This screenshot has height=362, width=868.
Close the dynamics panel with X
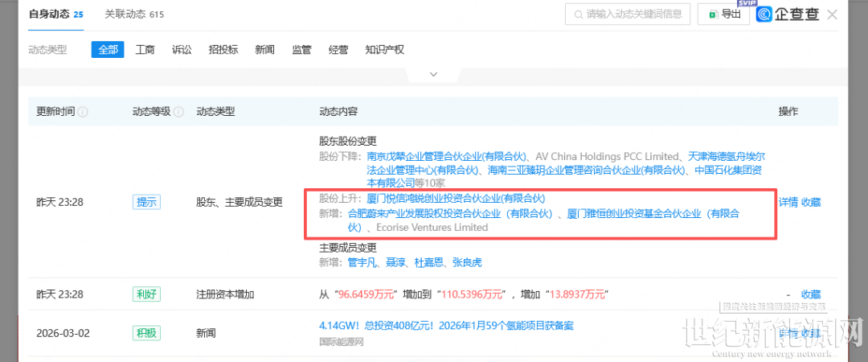pos(832,14)
